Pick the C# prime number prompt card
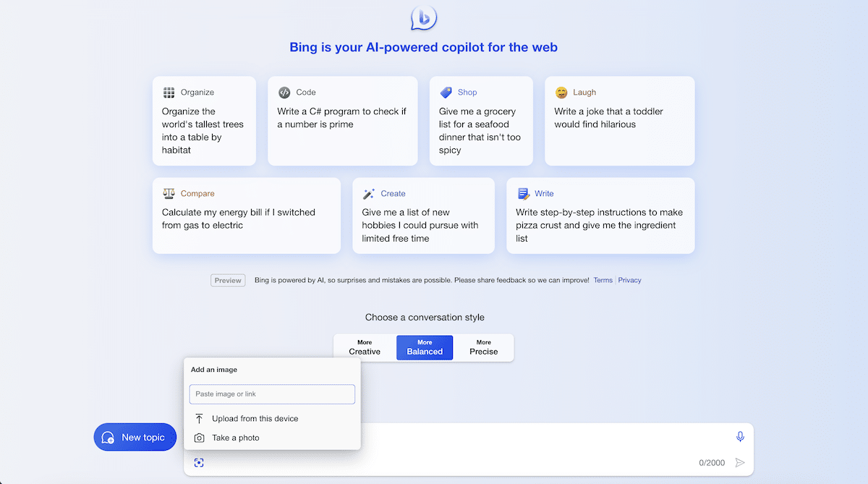 point(343,121)
